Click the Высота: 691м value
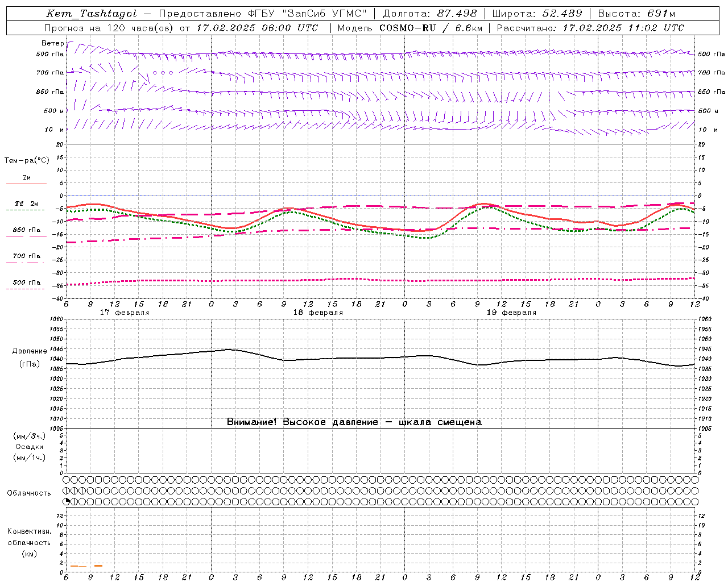Image resolution: width=728 pixels, height=582 pixels. click(x=636, y=14)
